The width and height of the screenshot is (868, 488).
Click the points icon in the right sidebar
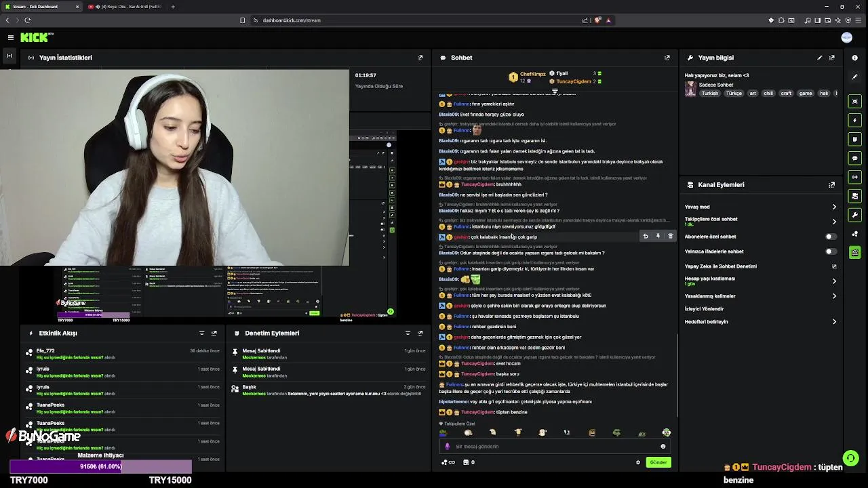[855, 234]
